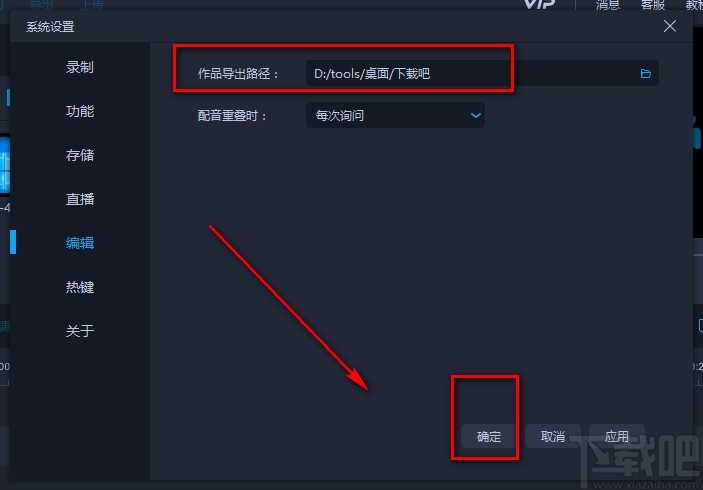
Task: Open the 关于 section
Action: click(80, 331)
